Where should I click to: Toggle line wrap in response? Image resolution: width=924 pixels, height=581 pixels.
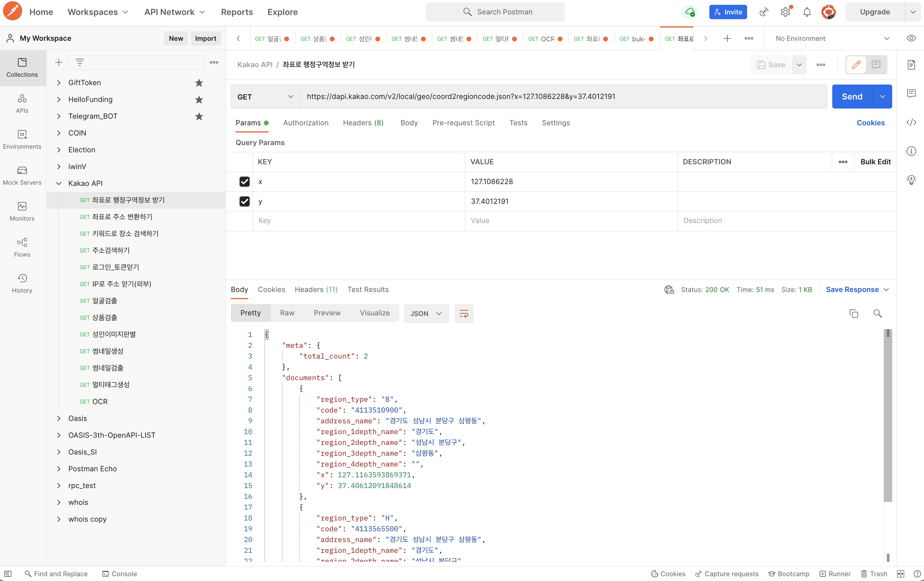(463, 314)
